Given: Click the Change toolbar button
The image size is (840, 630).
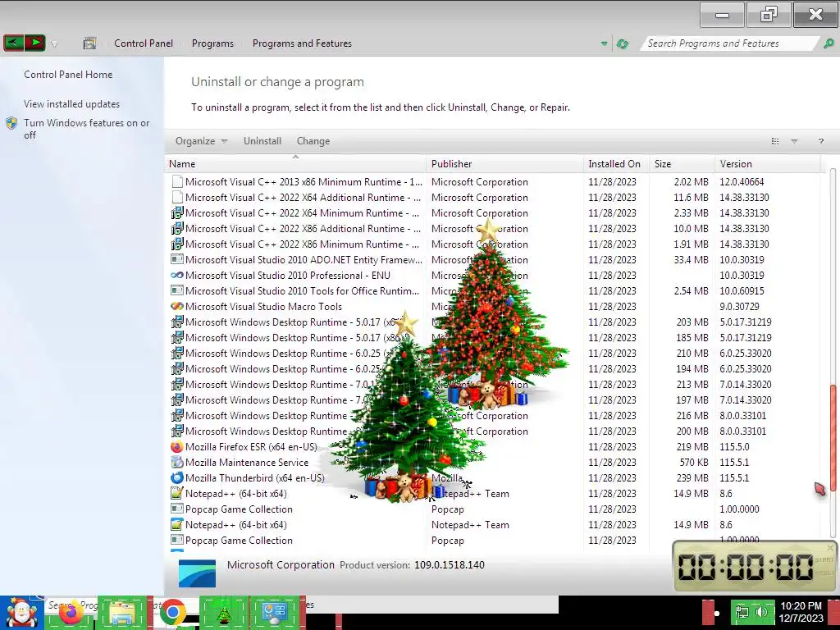Looking at the screenshot, I should (x=313, y=141).
